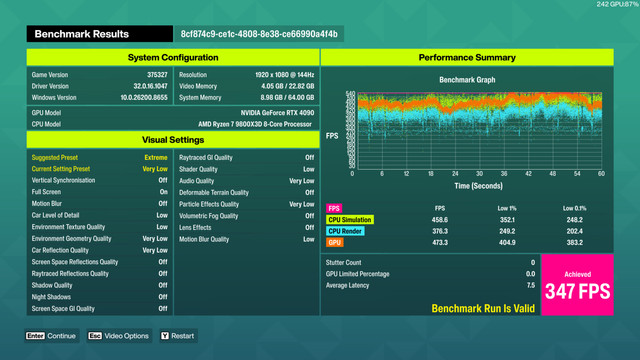Click the Benchmark Graph title
640x360 pixels.
pyautogui.click(x=467, y=80)
